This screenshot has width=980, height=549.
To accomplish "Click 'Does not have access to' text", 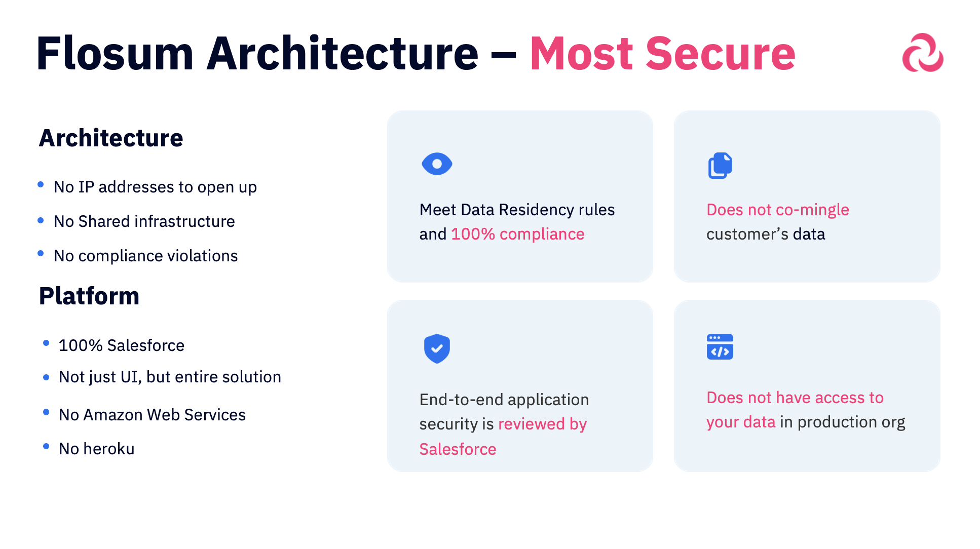I will pyautogui.click(x=795, y=398).
